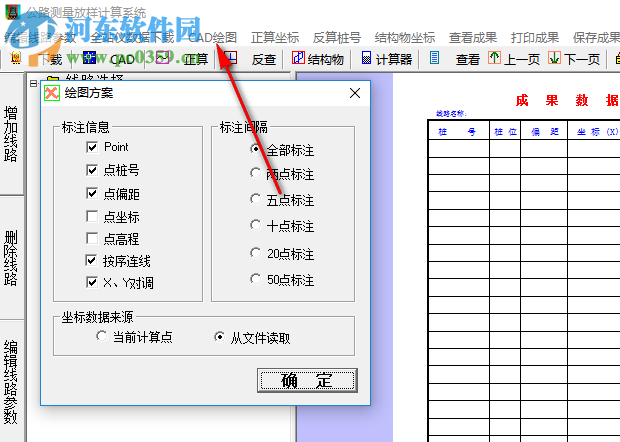Click the download toolbar icon
620x442 pixels.
click(16, 58)
